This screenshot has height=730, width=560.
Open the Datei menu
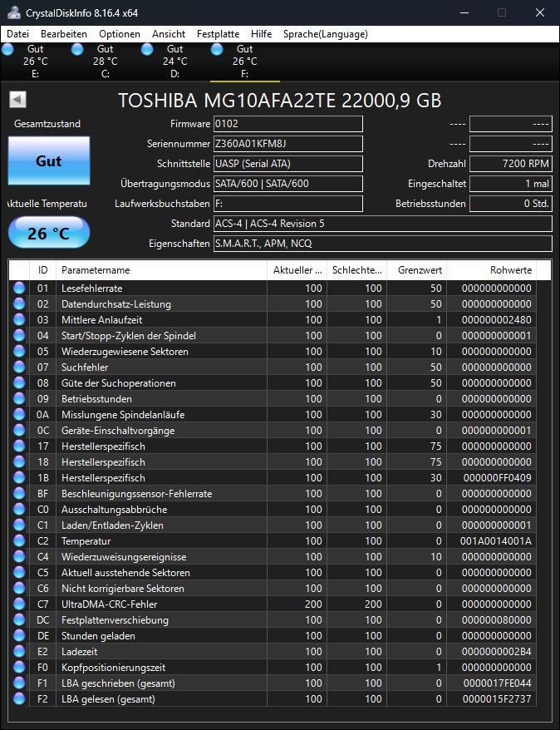click(17, 34)
